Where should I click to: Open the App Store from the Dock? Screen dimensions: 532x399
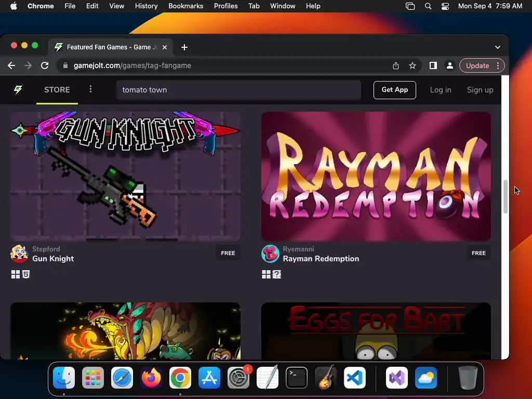pos(209,378)
